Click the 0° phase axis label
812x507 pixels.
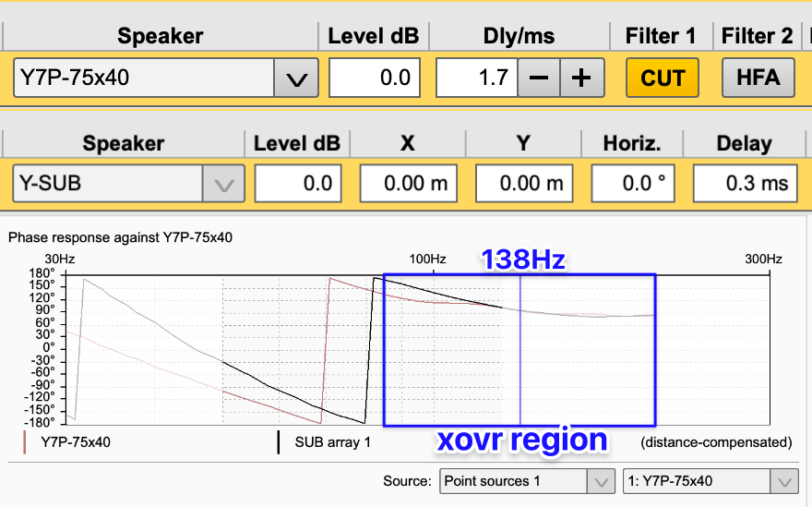tap(49, 347)
